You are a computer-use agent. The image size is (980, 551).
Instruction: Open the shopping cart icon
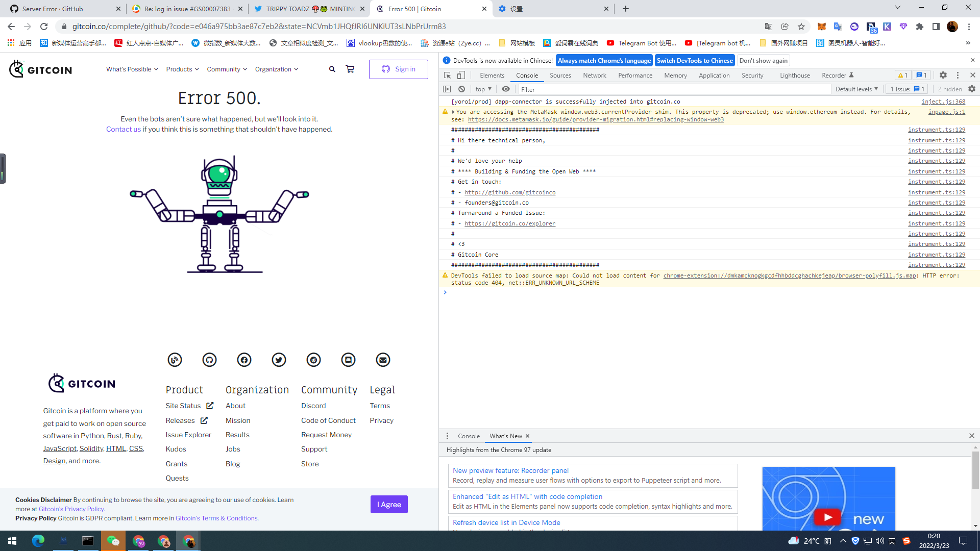[350, 69]
